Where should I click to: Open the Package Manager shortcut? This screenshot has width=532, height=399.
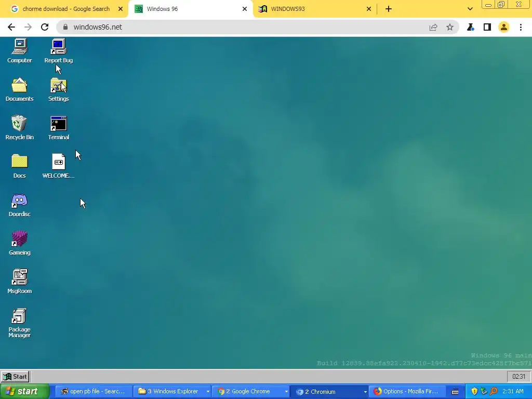pyautogui.click(x=19, y=323)
